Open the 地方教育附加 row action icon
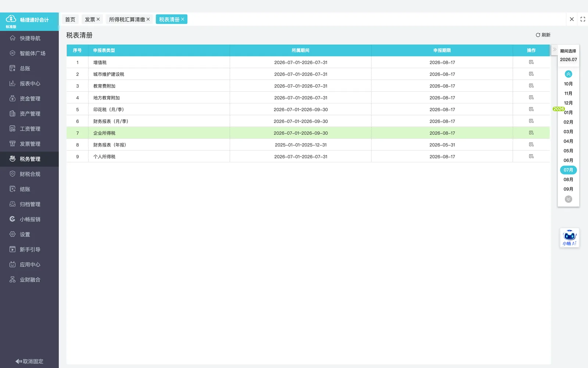The width and height of the screenshot is (588, 368). (x=531, y=98)
